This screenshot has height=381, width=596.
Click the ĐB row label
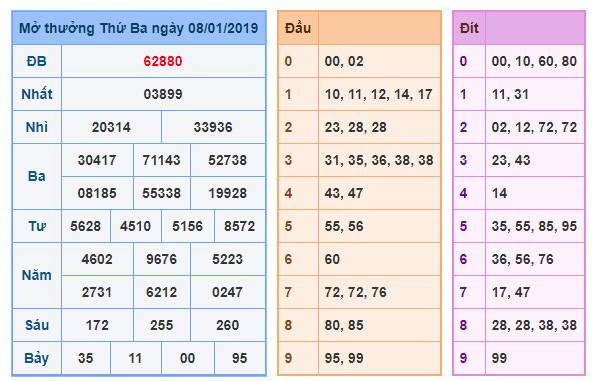point(36,61)
